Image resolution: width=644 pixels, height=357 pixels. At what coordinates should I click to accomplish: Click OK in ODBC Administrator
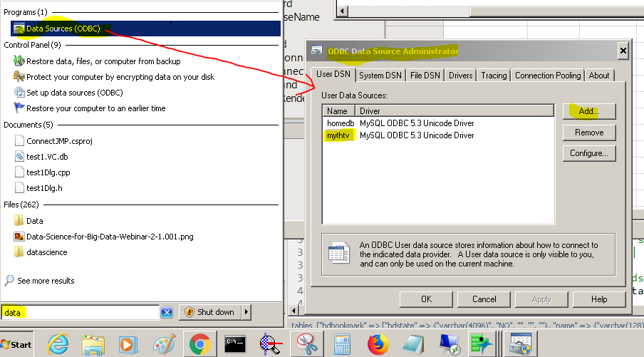point(426,299)
